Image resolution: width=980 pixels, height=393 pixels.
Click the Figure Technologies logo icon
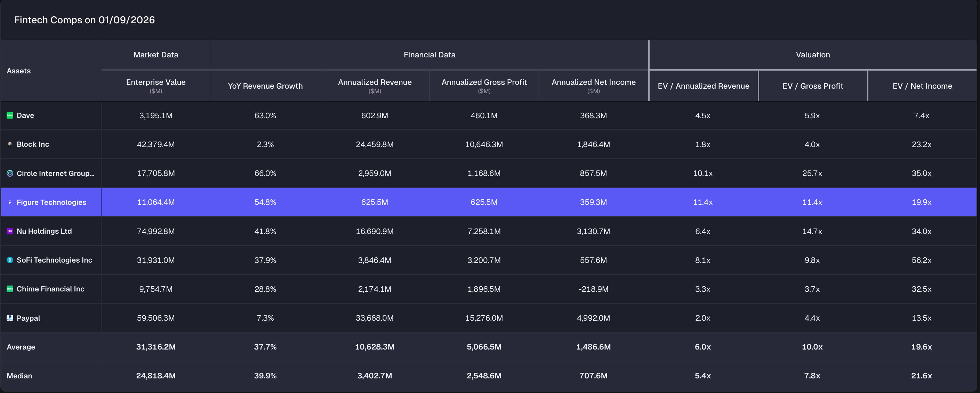[x=10, y=202]
